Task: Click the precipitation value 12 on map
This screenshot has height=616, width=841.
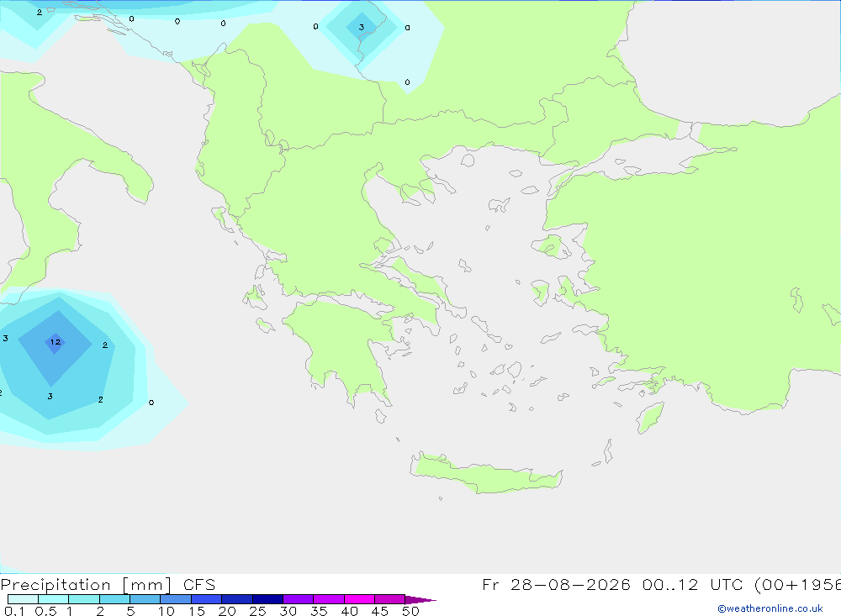Action: [x=56, y=342]
